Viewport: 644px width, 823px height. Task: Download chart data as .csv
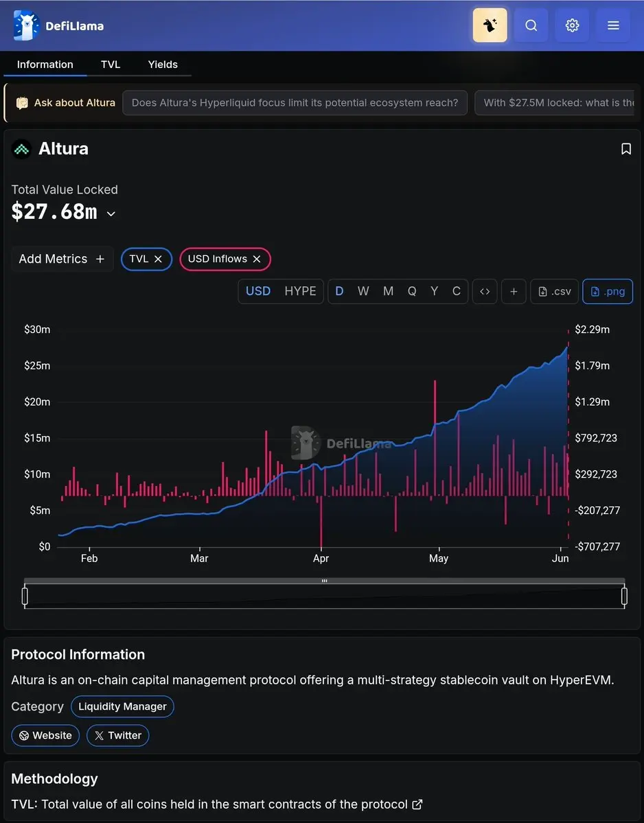click(x=554, y=291)
